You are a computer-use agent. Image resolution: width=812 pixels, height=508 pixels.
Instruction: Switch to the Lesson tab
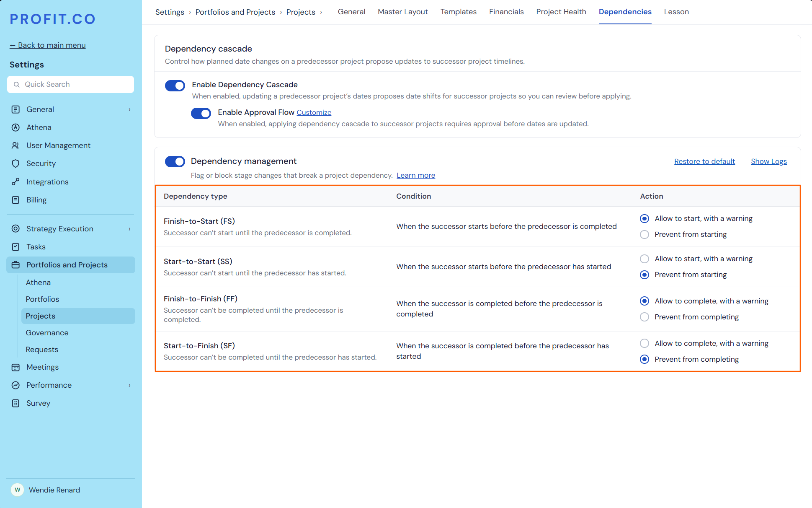(x=676, y=12)
